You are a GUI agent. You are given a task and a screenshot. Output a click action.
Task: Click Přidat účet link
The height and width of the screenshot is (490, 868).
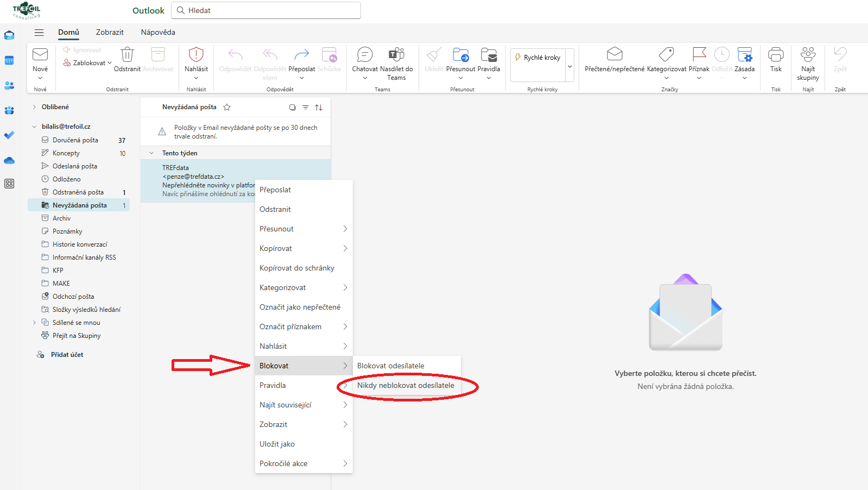tap(67, 355)
